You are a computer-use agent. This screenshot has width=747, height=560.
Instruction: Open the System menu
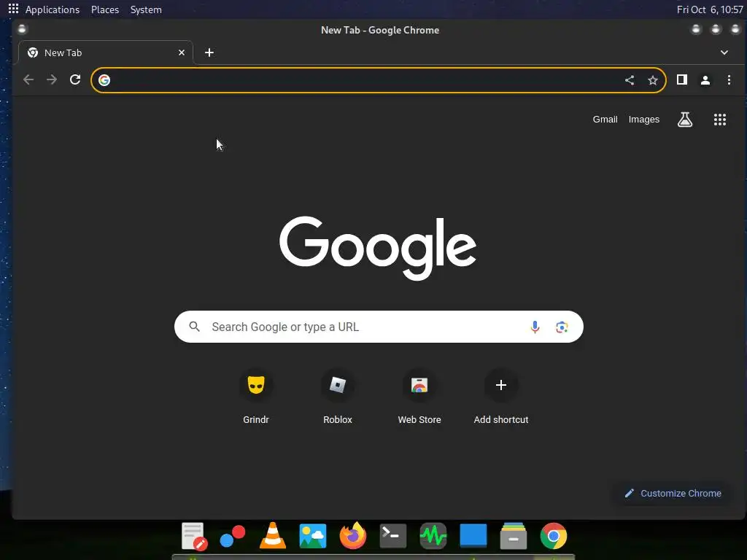pos(146,9)
